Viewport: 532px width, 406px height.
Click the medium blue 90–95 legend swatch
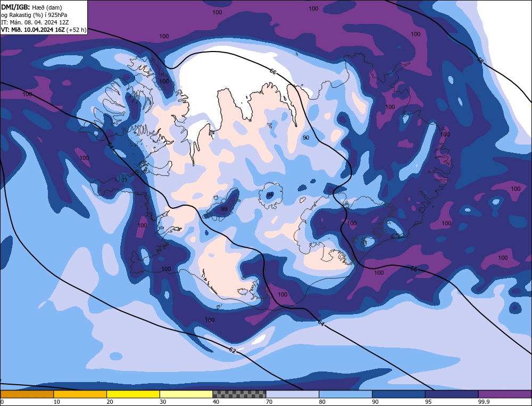(398, 394)
